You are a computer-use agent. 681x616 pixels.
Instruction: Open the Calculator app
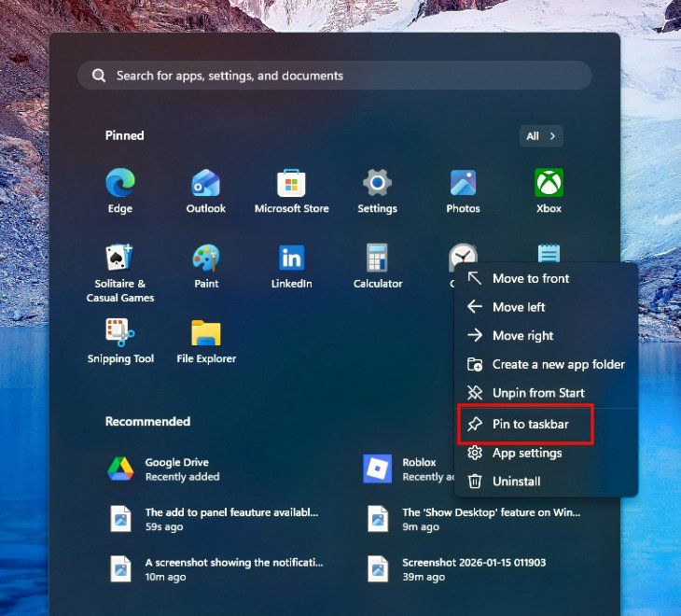tap(378, 266)
